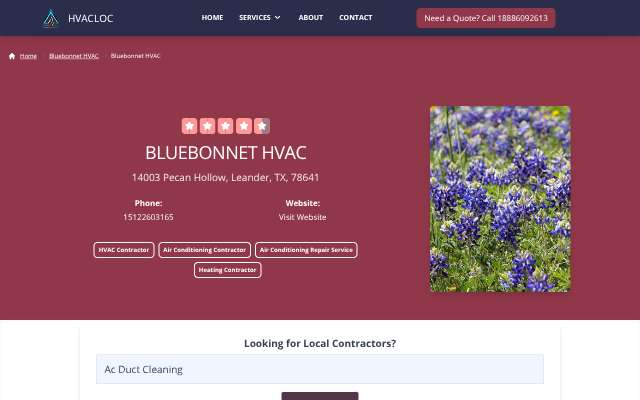The width and height of the screenshot is (640, 400).
Task: Select the Air Conditioning Repair Service tag
Action: [x=306, y=250]
